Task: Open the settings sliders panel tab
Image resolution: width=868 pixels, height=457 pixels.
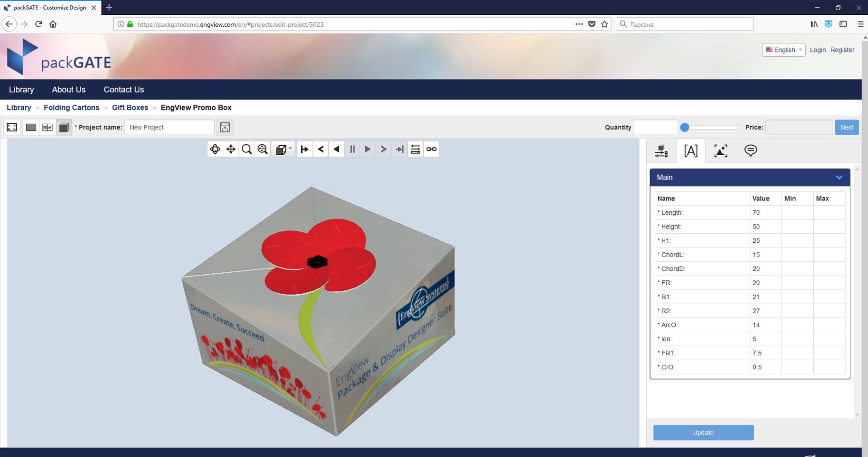Action: (661, 151)
